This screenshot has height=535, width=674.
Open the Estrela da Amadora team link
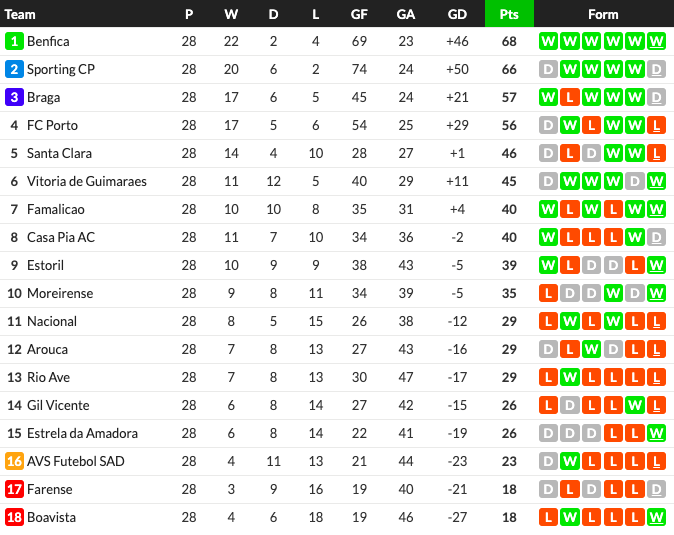coord(82,433)
